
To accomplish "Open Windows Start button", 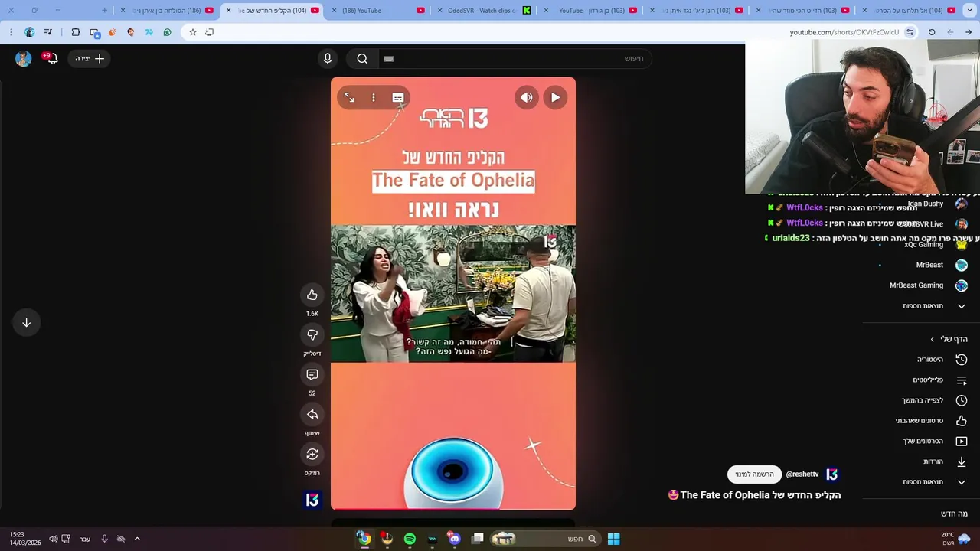I will click(613, 539).
